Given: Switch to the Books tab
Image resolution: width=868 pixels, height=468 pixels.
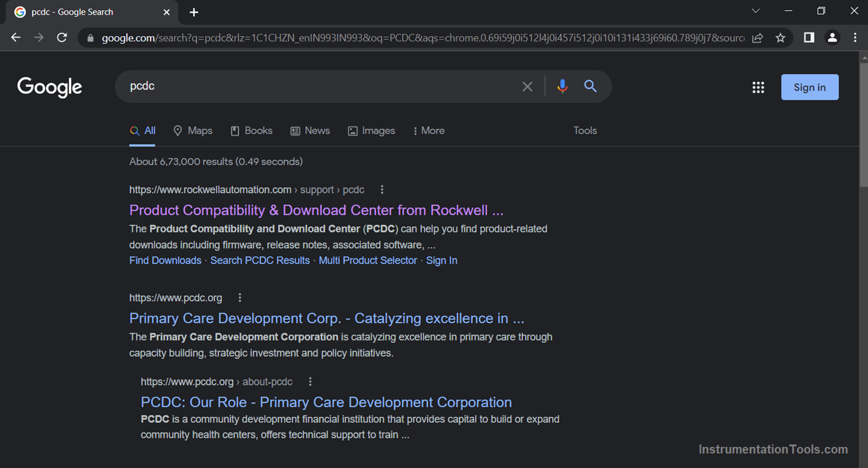Looking at the screenshot, I should (252, 131).
